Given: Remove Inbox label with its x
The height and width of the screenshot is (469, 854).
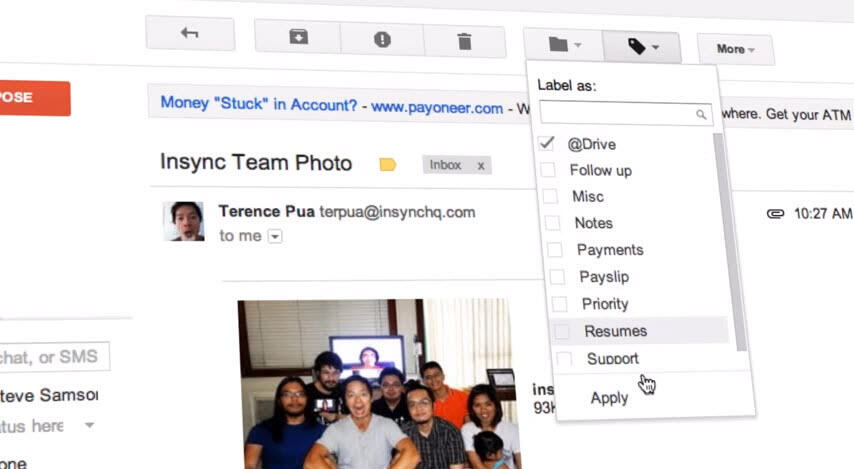Looking at the screenshot, I should 481,166.
